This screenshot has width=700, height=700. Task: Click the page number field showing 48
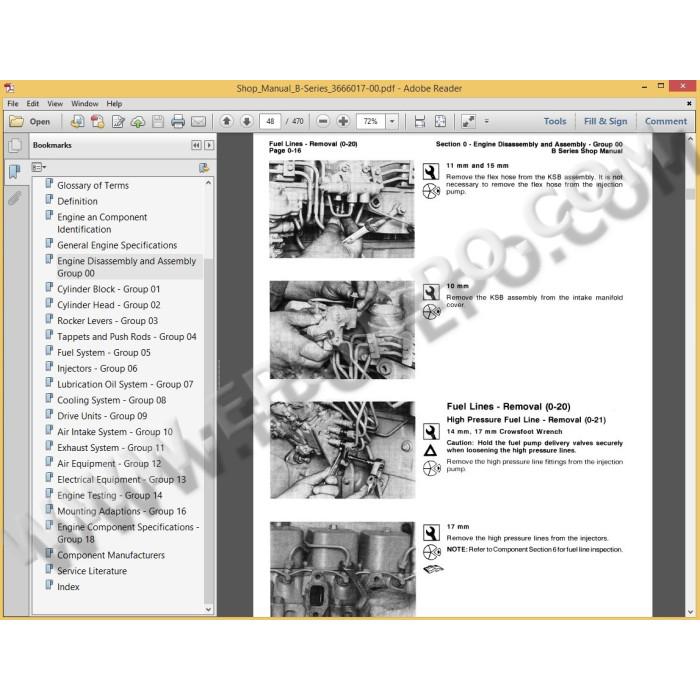pos(270,121)
